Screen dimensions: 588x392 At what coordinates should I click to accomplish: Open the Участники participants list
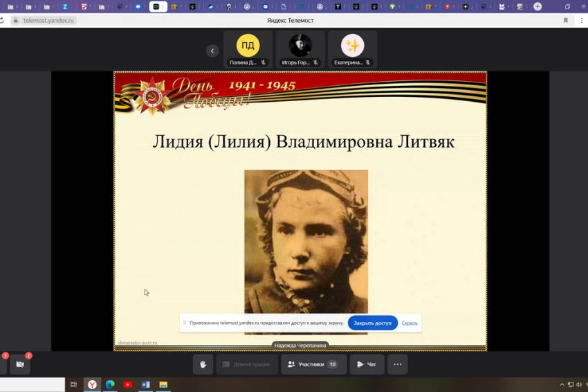(x=312, y=364)
